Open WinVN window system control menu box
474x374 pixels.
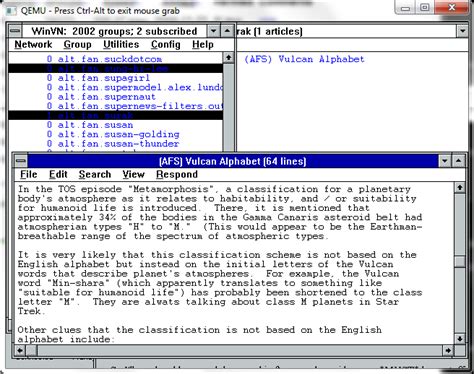click(15, 31)
